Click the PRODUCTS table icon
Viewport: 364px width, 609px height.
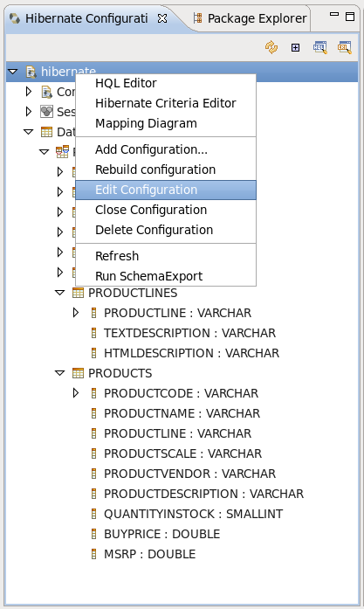click(78, 373)
